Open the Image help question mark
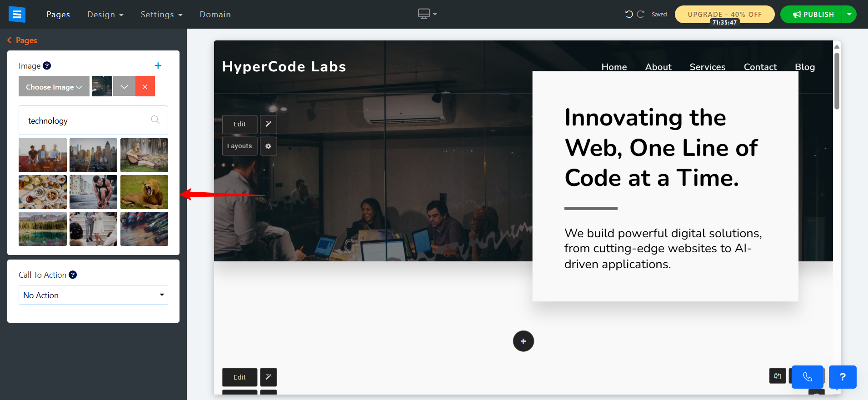This screenshot has height=400, width=868. pyautogui.click(x=47, y=65)
